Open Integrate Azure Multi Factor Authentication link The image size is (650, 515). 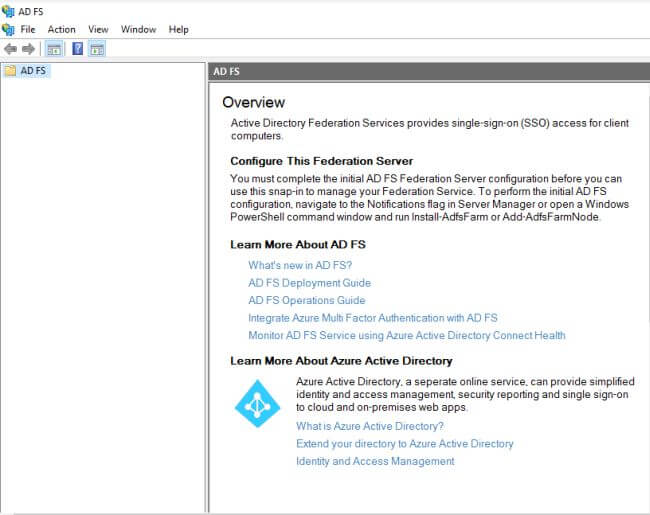pos(373,318)
